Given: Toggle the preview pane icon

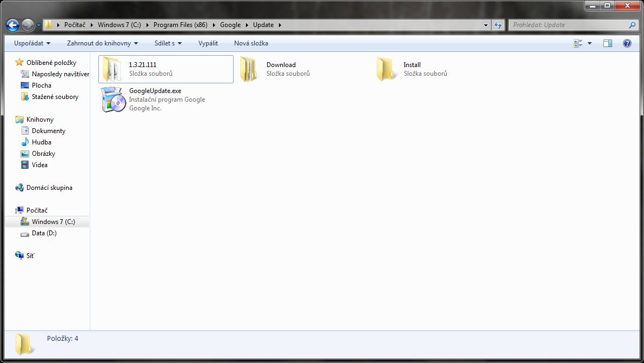Looking at the screenshot, I should 607,43.
